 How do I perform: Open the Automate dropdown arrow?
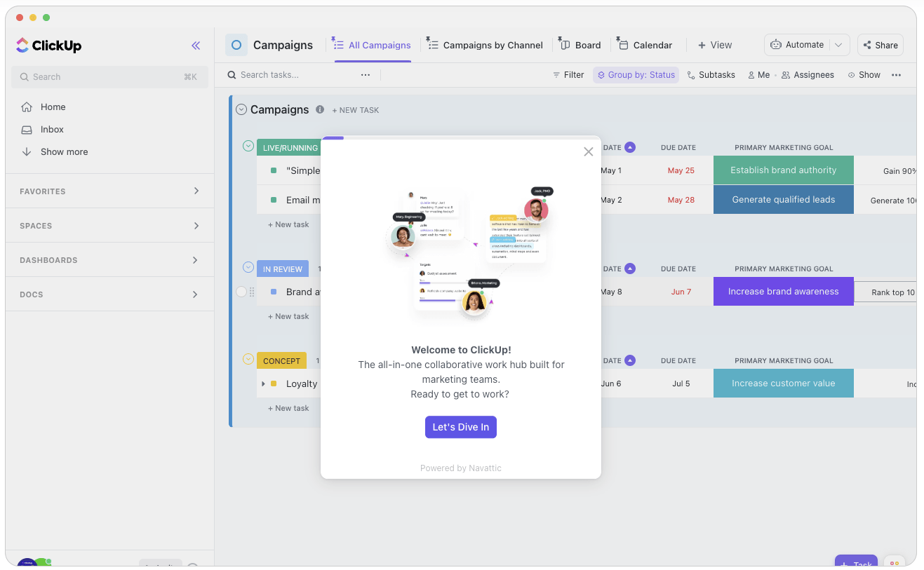(x=838, y=45)
